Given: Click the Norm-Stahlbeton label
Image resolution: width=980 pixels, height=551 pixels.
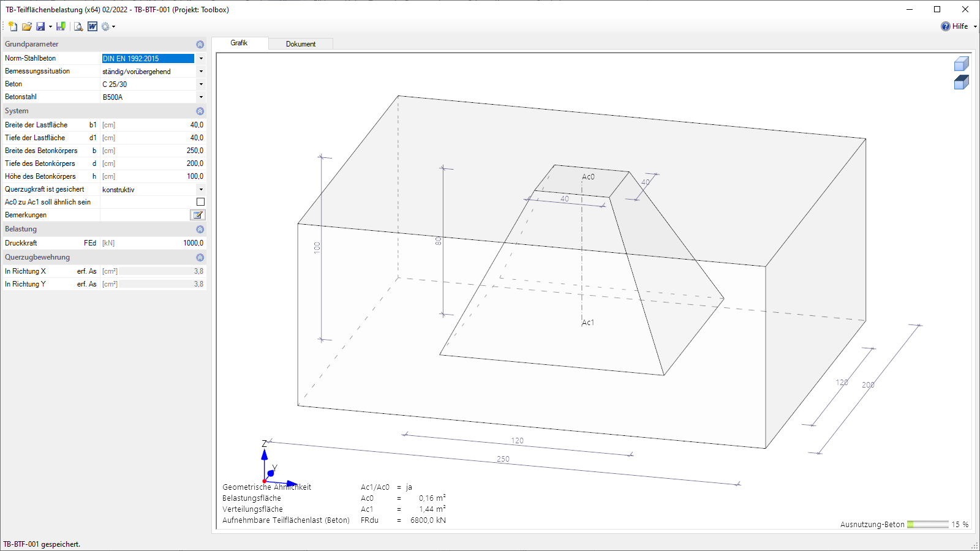Looking at the screenshot, I should pos(30,58).
